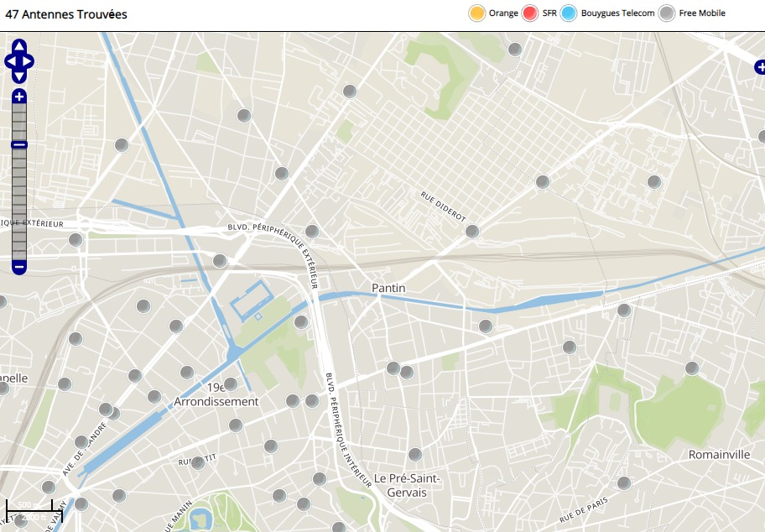Viewport: 765px width, 532px height.
Task: Pan the map down with the bottom arrow
Action: tap(19, 76)
